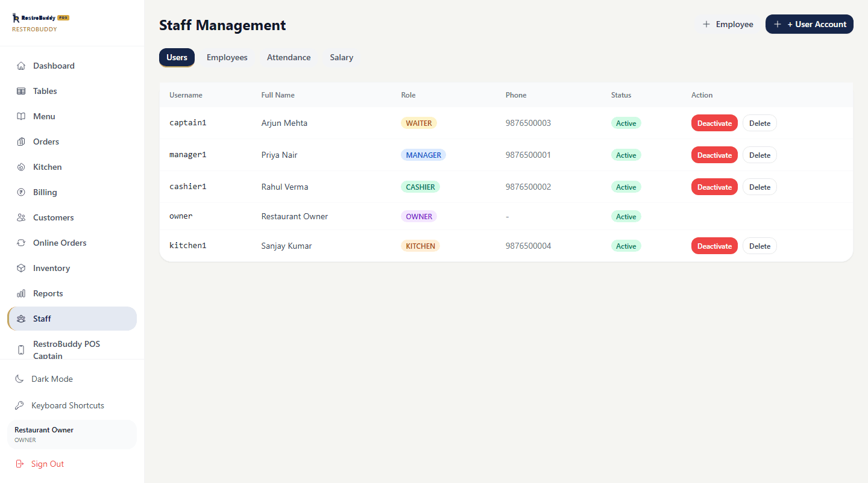Viewport: 868px width, 483px height.
Task: Click the Dark Mode moon icon
Action: point(19,379)
